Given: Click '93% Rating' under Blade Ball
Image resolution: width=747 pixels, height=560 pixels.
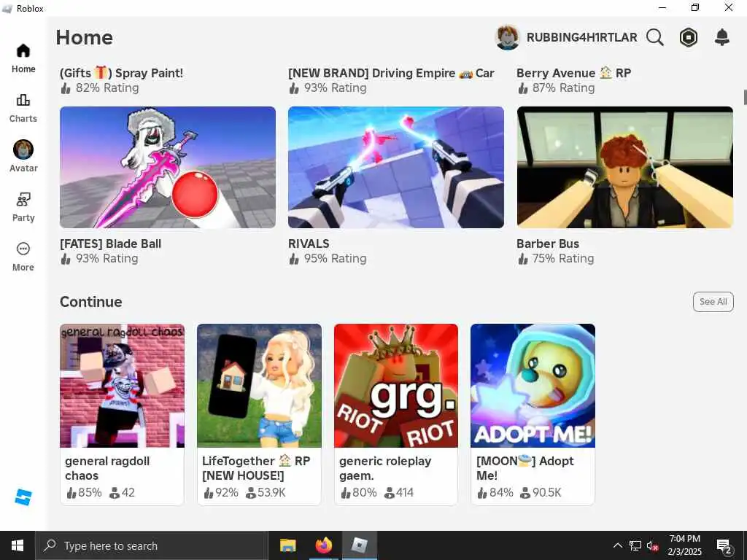Looking at the screenshot, I should click(107, 259).
